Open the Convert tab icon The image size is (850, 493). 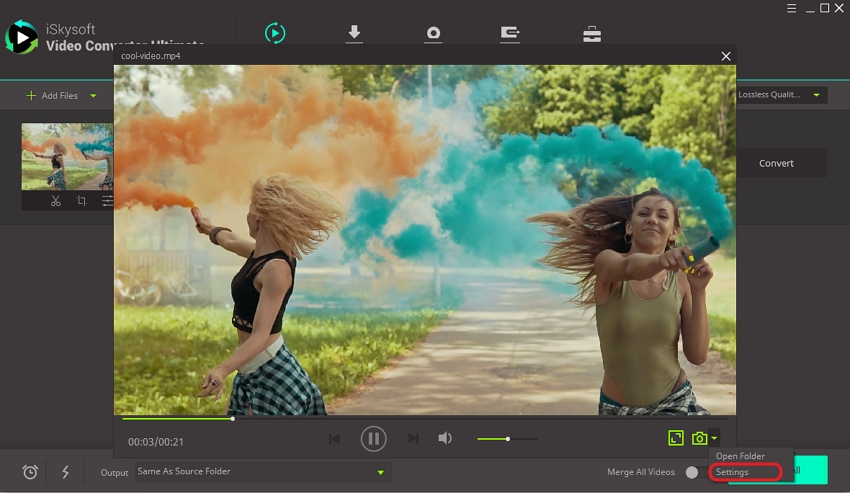(275, 34)
